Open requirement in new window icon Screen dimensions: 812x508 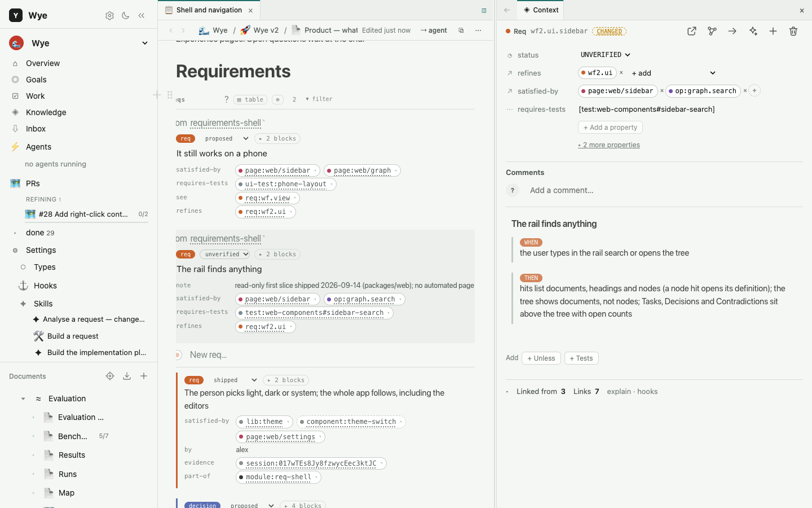[x=692, y=32]
